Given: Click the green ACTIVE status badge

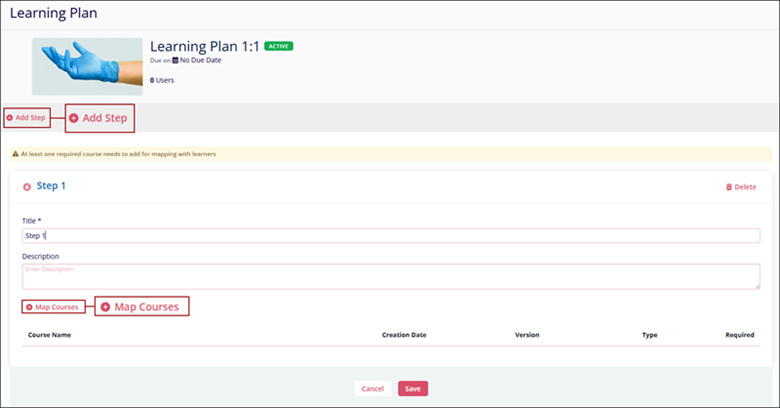Looking at the screenshot, I should pos(278,46).
